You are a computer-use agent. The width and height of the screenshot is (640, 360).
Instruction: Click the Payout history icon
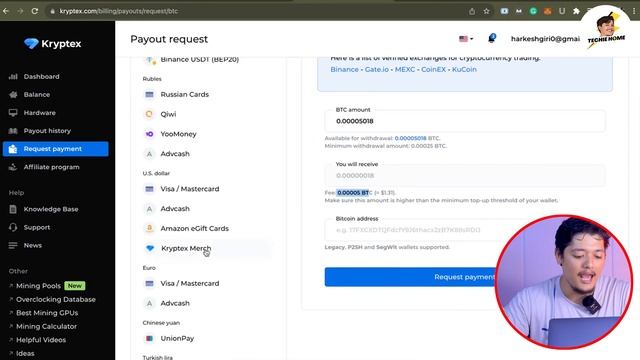point(13,131)
